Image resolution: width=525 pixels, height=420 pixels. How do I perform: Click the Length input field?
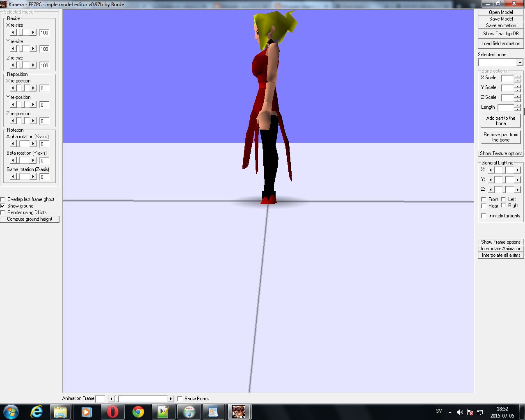tap(506, 107)
